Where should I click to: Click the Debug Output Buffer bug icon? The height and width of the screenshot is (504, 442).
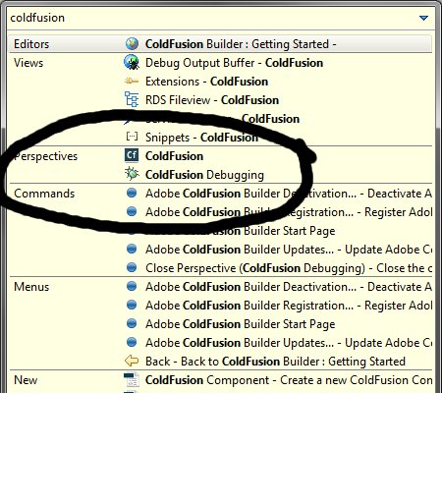(132, 62)
